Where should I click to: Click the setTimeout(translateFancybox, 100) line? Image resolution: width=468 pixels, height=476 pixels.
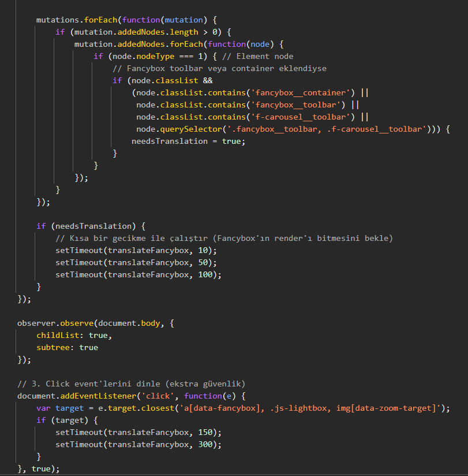coord(138,275)
